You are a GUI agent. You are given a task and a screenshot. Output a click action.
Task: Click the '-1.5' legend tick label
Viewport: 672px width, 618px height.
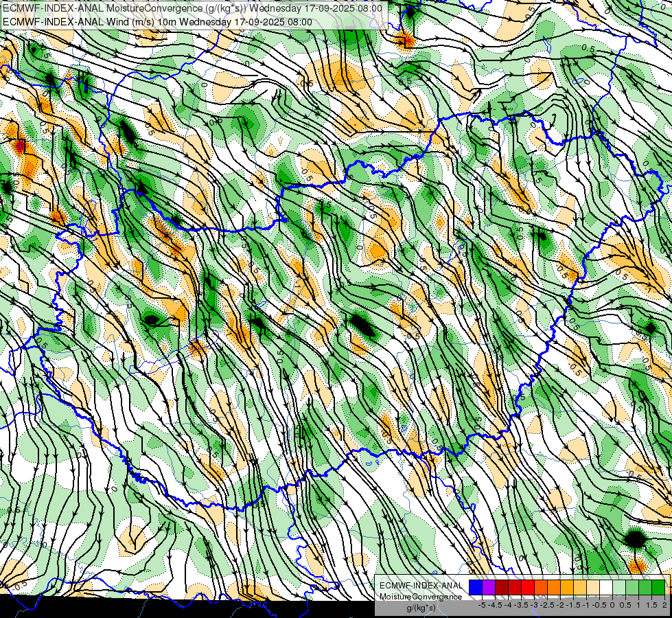[573, 605]
